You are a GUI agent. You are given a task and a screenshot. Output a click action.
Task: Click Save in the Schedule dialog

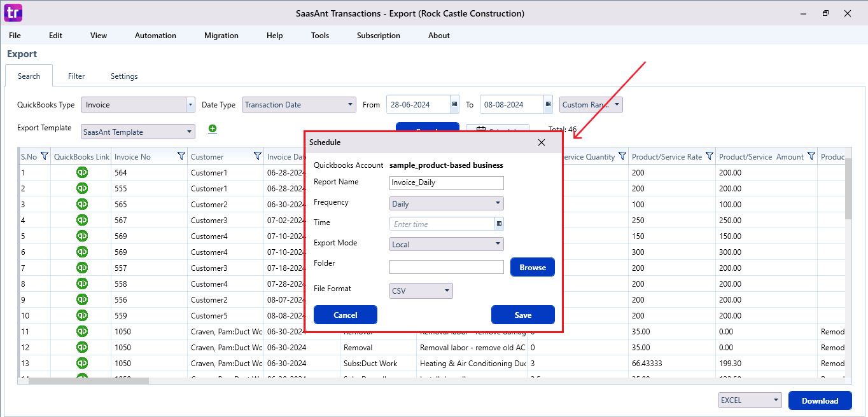(523, 315)
